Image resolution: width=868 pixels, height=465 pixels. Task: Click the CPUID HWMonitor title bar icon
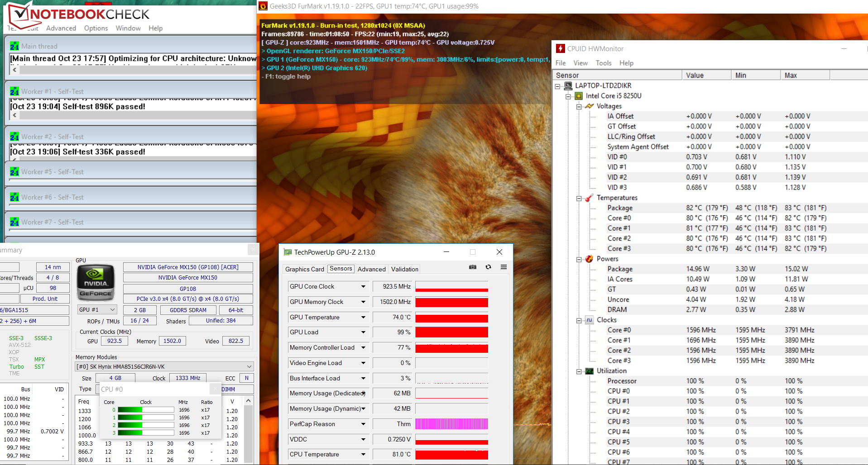561,48
